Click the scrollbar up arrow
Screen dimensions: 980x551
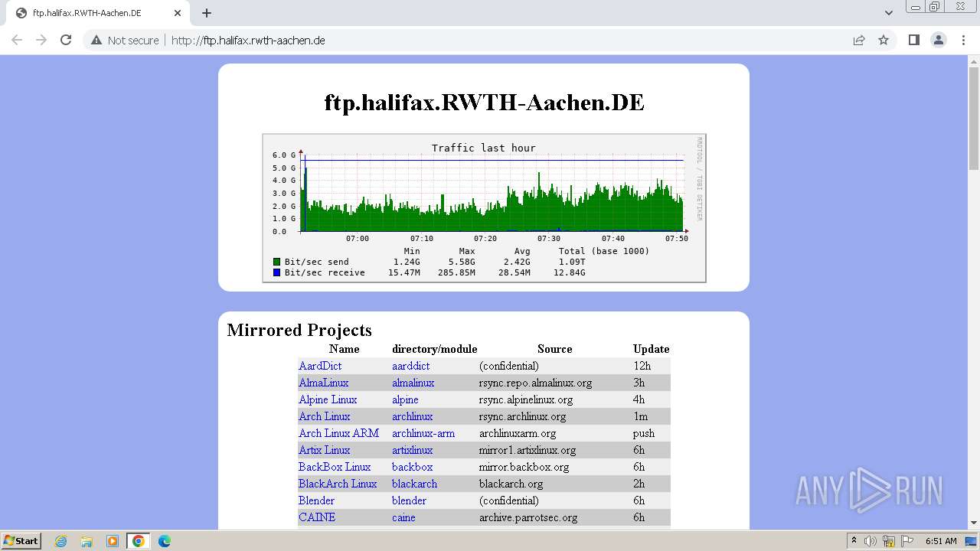(x=974, y=61)
